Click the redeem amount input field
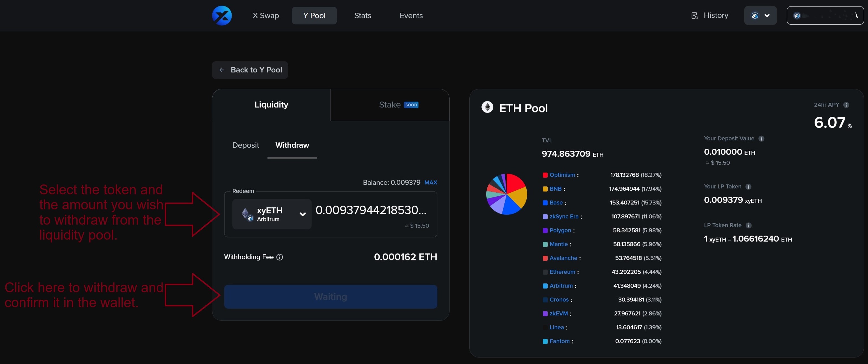The height and width of the screenshot is (364, 868). pos(371,210)
